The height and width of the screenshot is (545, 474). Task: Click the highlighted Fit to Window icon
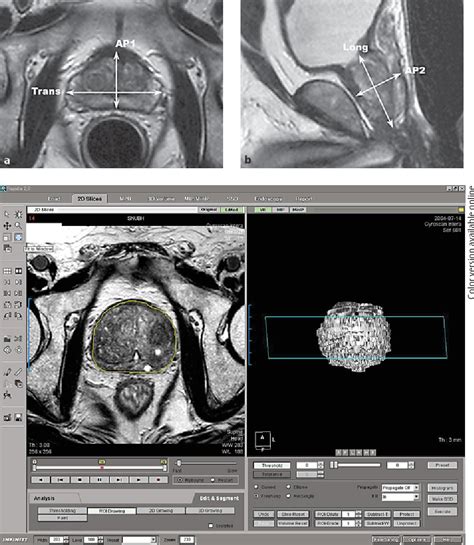click(x=18, y=237)
